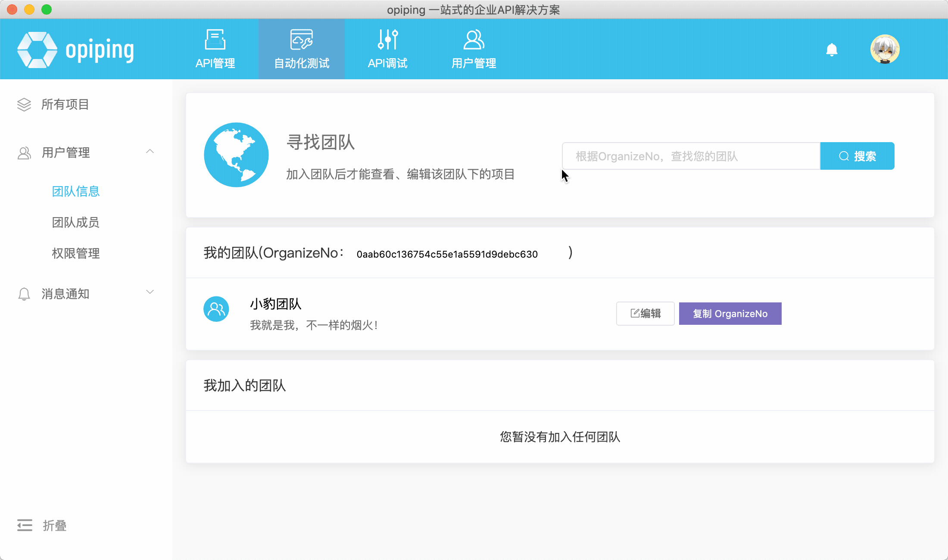Click the opiping hexagon logo
This screenshot has height=560, width=948.
click(37, 50)
